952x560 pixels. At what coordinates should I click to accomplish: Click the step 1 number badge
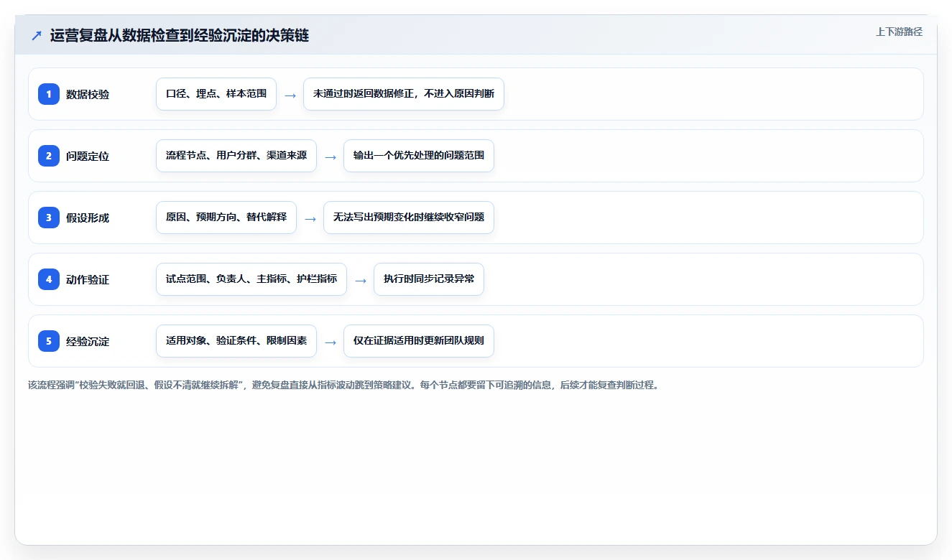click(x=49, y=94)
